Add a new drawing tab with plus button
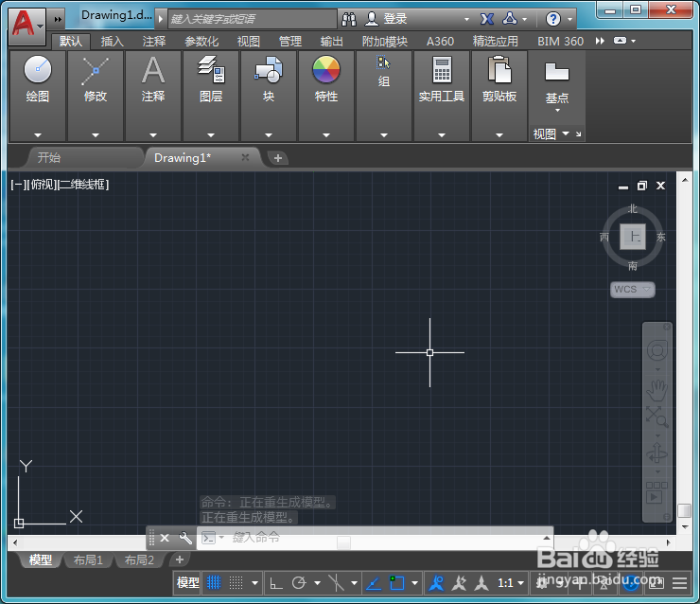The height and width of the screenshot is (604, 700). click(278, 158)
